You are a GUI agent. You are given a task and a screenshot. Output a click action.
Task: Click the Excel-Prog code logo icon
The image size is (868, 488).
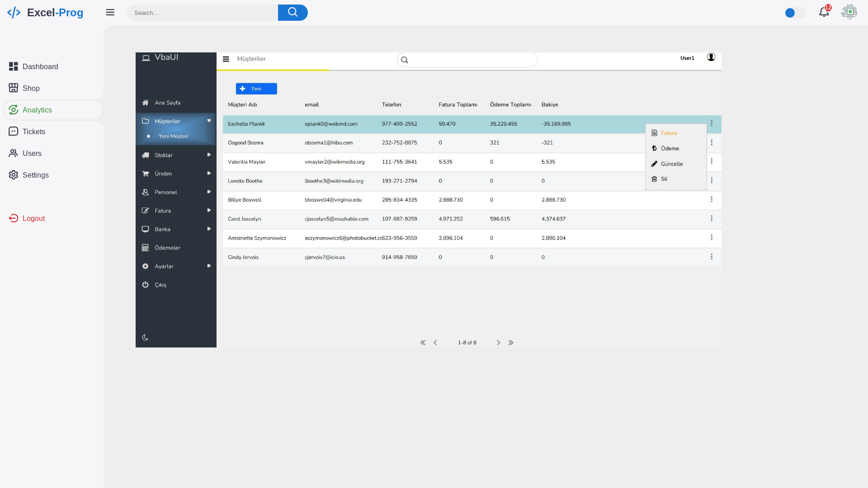14,13
